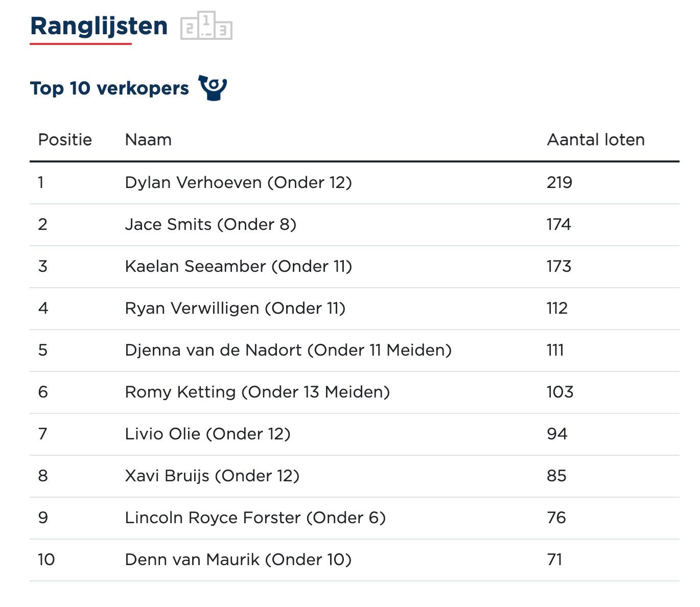Select Dylan Verhoeven (Onder 12) row
This screenshot has width=700, height=607.
[x=238, y=183]
